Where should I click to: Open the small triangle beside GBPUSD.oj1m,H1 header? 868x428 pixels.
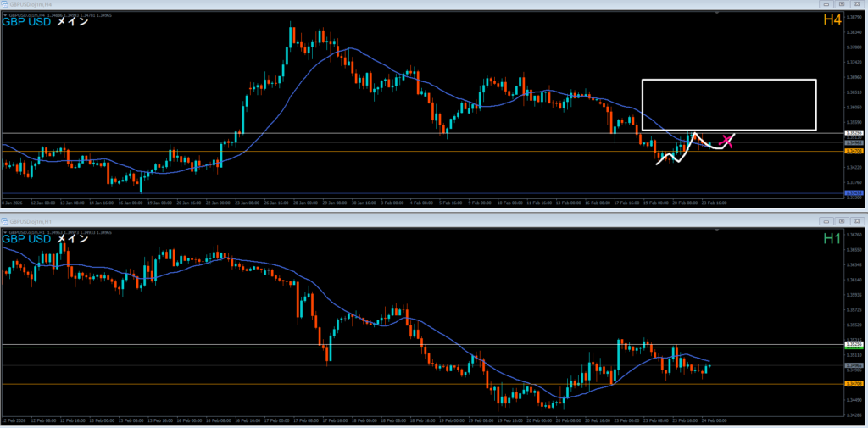click(5, 232)
